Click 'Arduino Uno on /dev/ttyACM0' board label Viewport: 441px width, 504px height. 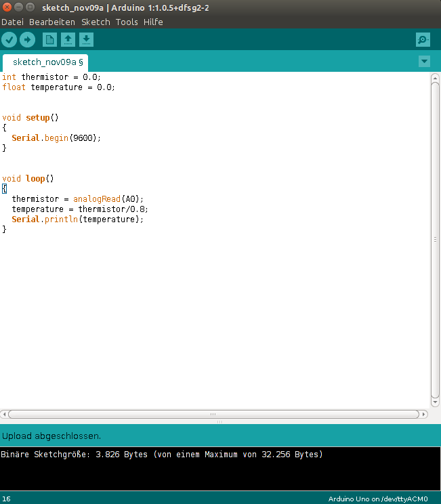[378, 499]
